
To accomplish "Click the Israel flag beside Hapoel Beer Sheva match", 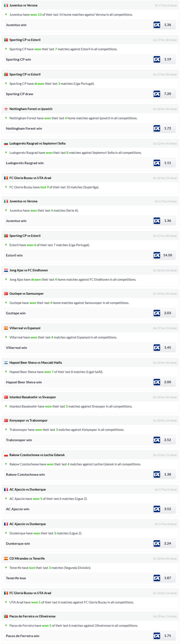I will [x=6, y=362].
